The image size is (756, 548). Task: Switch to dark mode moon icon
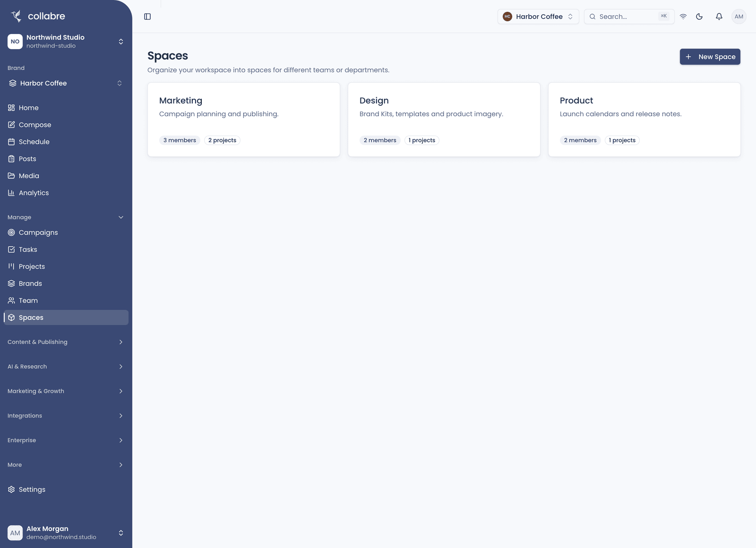coord(699,17)
